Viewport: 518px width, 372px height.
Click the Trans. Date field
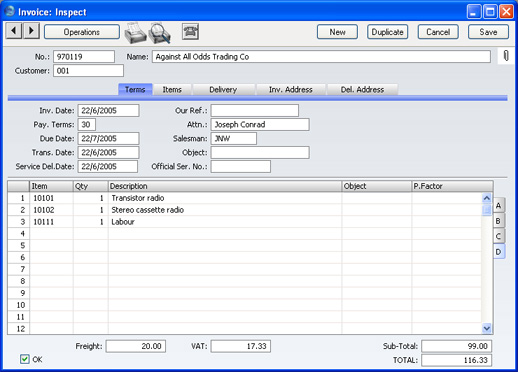[108, 153]
